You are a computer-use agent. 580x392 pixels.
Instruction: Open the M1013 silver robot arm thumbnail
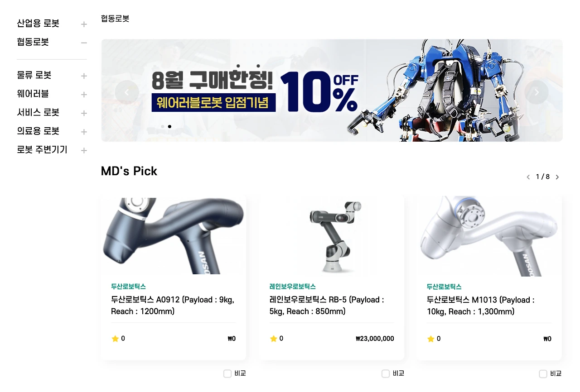489,236
